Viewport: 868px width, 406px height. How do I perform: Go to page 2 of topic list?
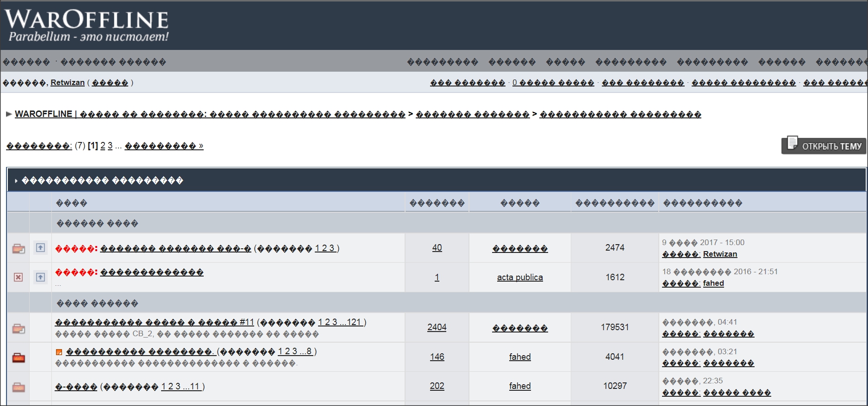point(103,146)
